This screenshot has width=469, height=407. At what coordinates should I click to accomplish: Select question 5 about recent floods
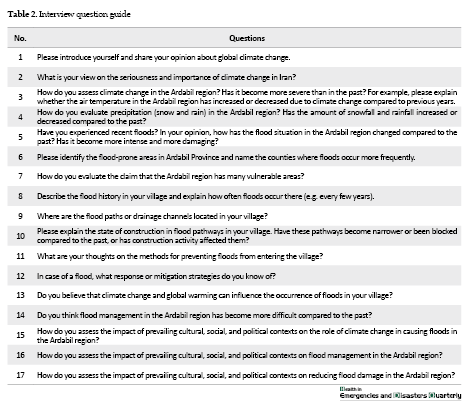point(247,137)
